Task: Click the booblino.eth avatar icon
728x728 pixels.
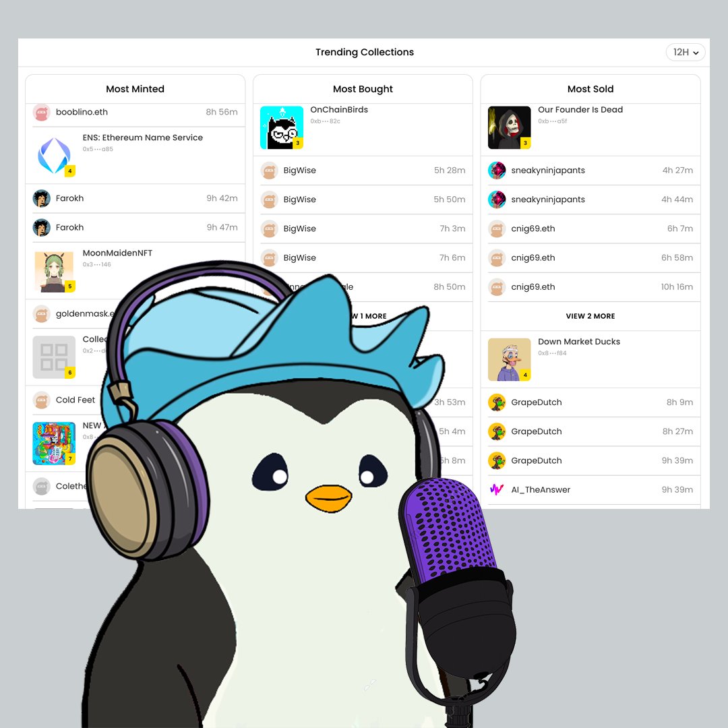Action: click(41, 112)
